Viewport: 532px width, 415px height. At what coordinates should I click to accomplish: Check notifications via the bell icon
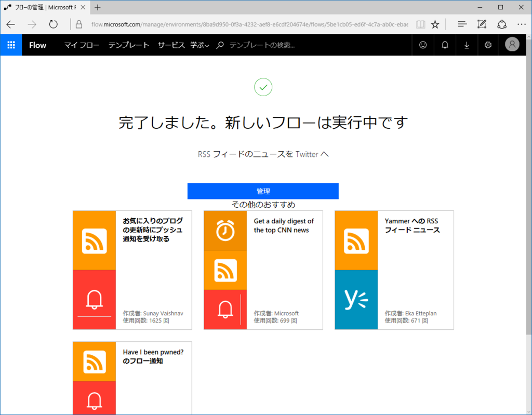444,45
